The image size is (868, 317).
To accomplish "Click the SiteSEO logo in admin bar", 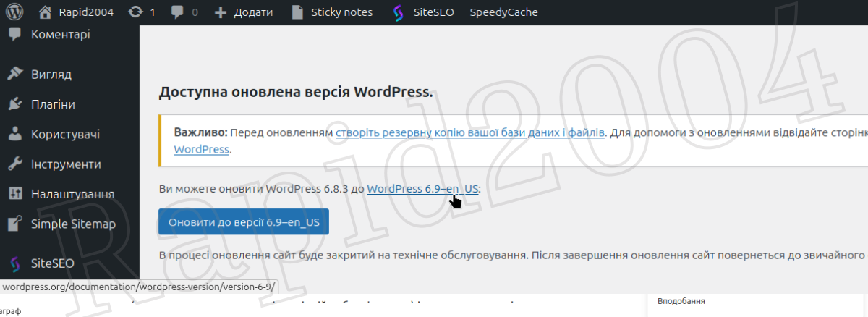I will tap(398, 12).
